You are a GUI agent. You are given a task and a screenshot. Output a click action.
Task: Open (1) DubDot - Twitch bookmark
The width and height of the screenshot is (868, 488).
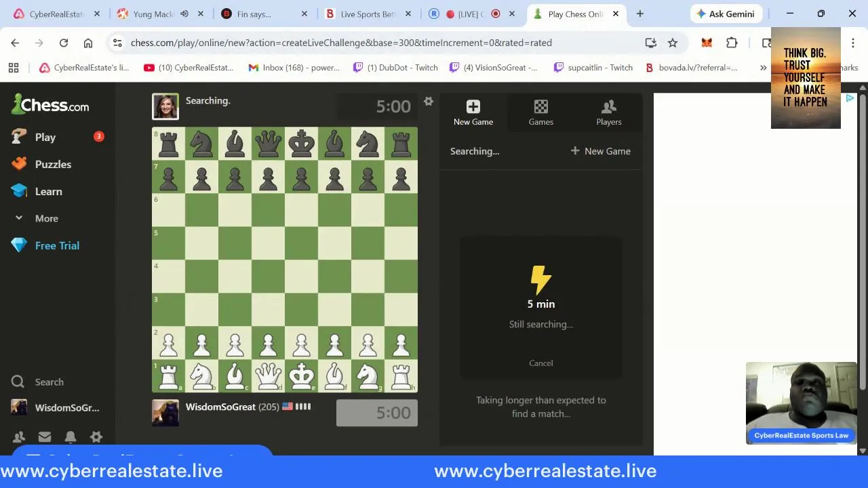coord(395,67)
